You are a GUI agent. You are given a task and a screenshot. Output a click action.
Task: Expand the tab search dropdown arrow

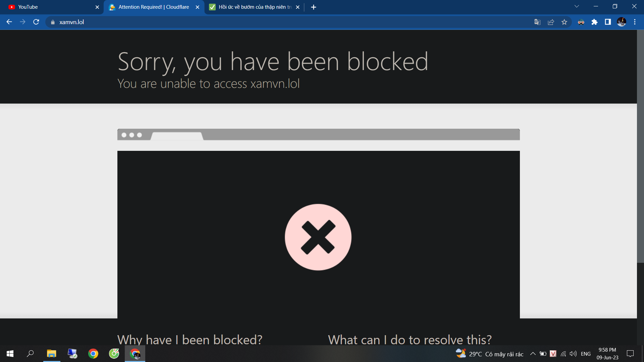577,7
